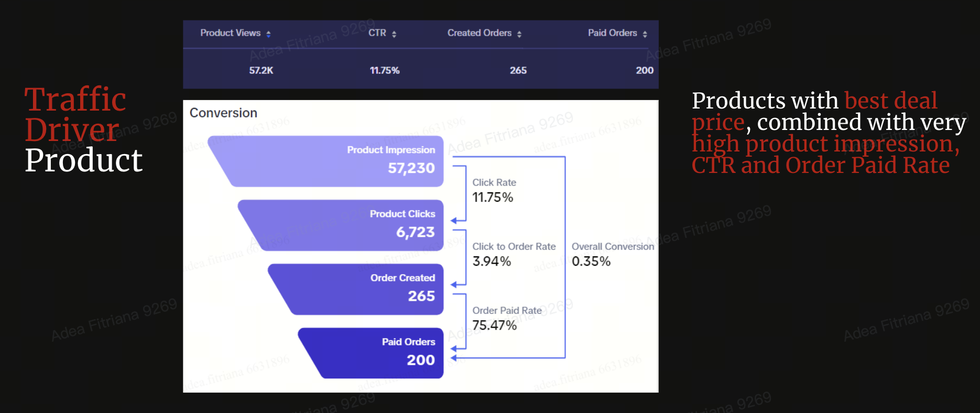Click the Order Created funnel segment

coord(367,289)
